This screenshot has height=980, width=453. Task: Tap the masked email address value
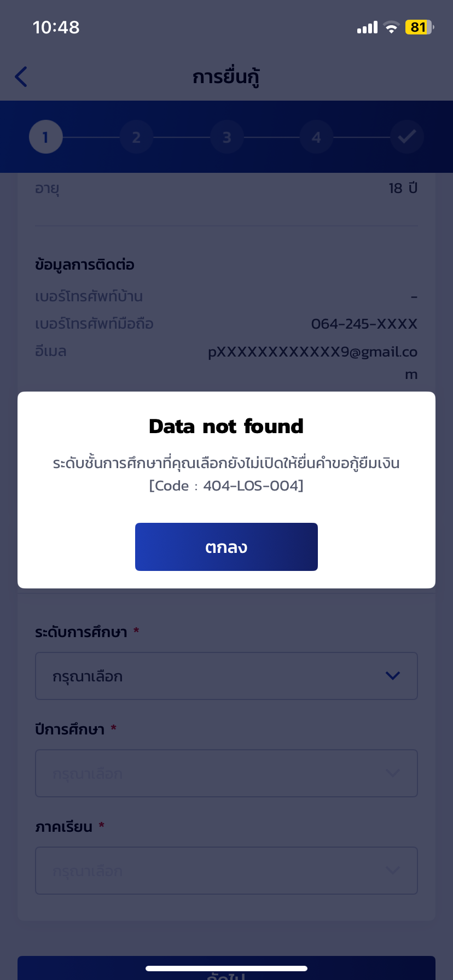(x=313, y=363)
